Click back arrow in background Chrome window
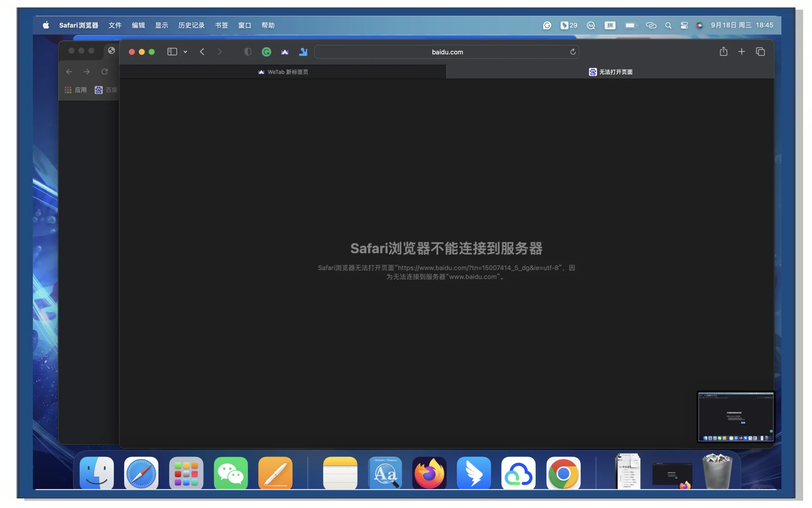Image resolution: width=812 pixels, height=508 pixels. click(69, 72)
